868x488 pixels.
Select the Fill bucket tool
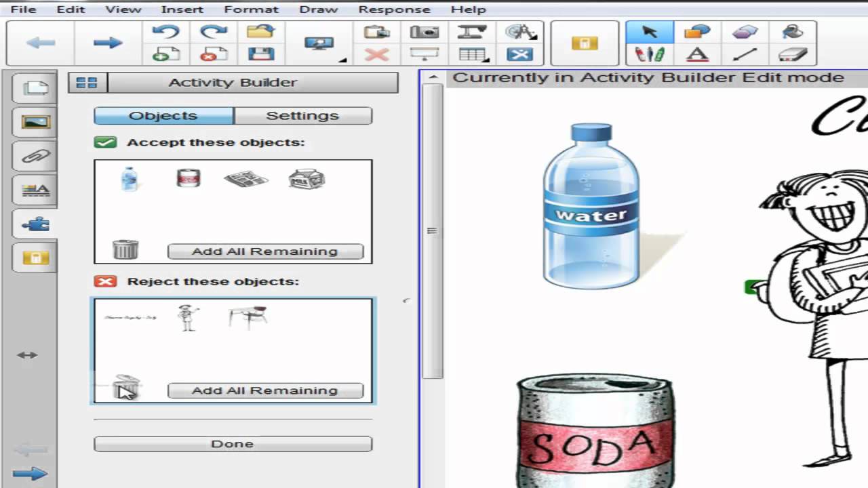[x=792, y=31]
